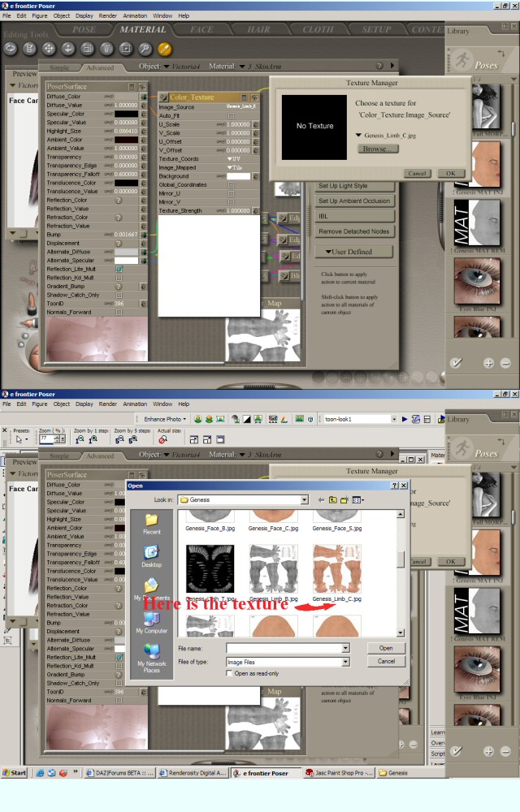Open the Desktop places shortcut
This screenshot has height=812, width=520.
(x=151, y=557)
